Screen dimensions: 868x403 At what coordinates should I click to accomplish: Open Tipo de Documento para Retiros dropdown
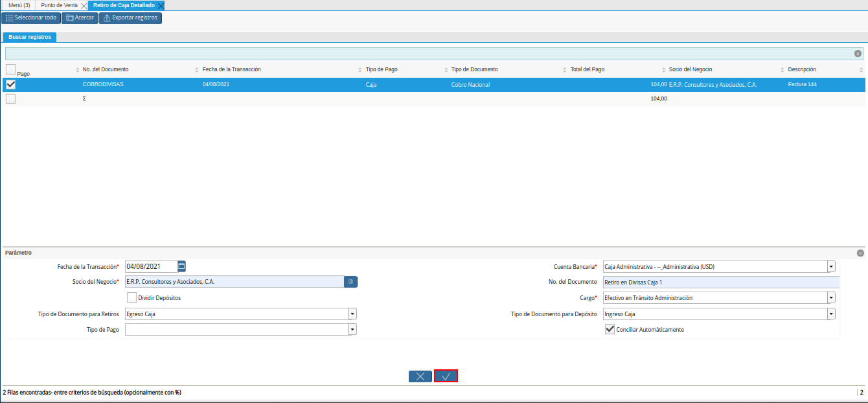click(x=352, y=314)
